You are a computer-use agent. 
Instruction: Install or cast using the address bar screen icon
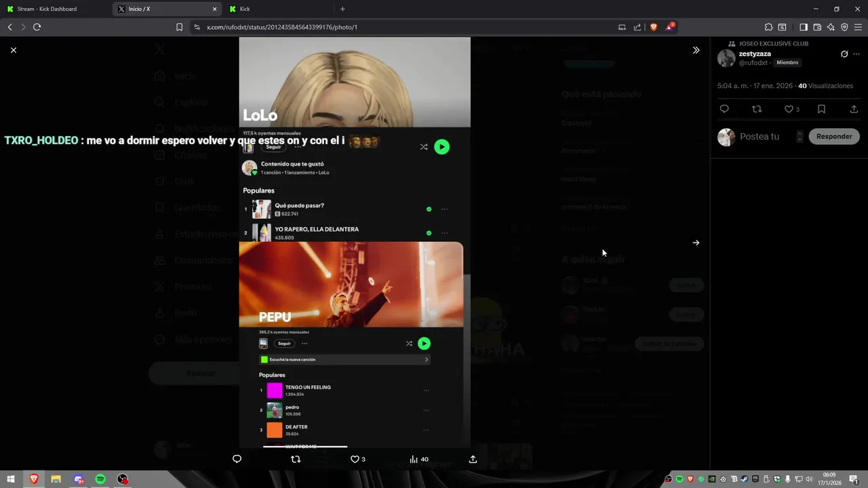[x=622, y=27]
